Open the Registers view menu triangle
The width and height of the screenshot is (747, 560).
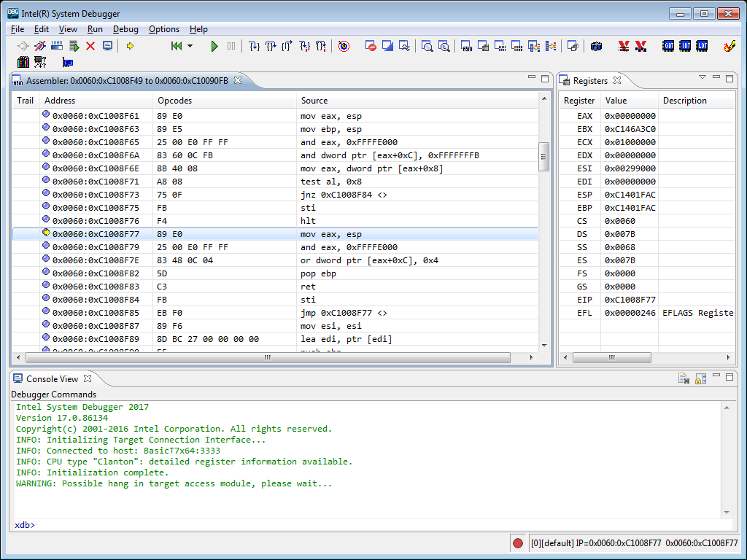pyautogui.click(x=703, y=77)
